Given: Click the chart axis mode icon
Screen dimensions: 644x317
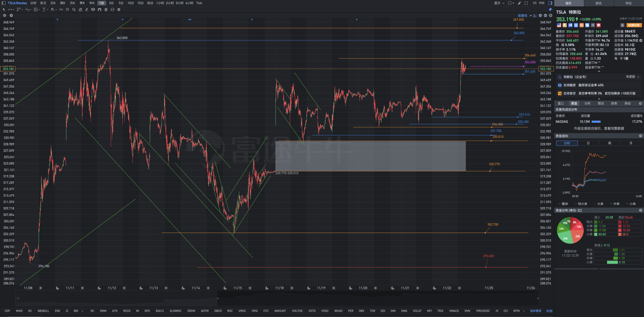Looking at the screenshot, I should click(x=535, y=15).
